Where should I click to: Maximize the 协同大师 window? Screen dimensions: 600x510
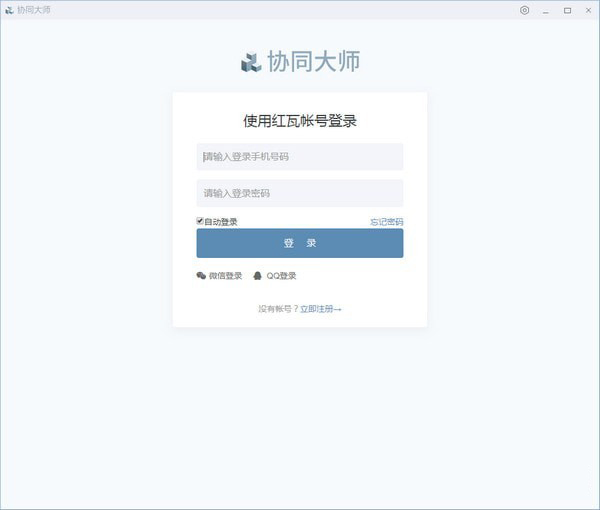tap(567, 11)
